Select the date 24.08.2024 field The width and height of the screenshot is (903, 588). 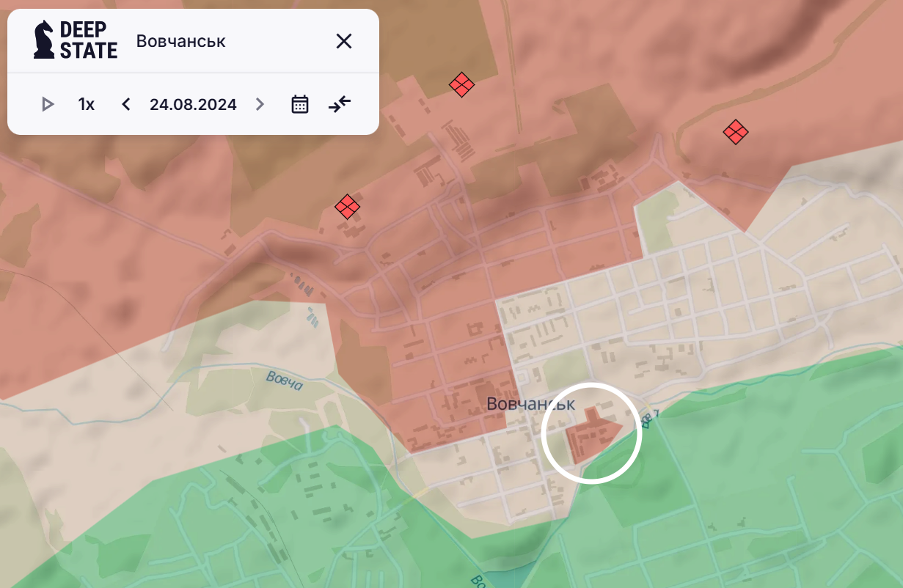click(193, 104)
